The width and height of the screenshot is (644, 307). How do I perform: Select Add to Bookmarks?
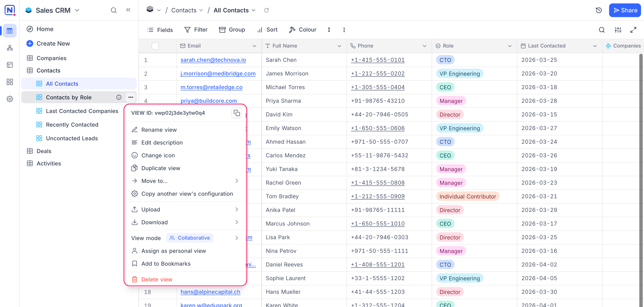[x=185, y=264]
